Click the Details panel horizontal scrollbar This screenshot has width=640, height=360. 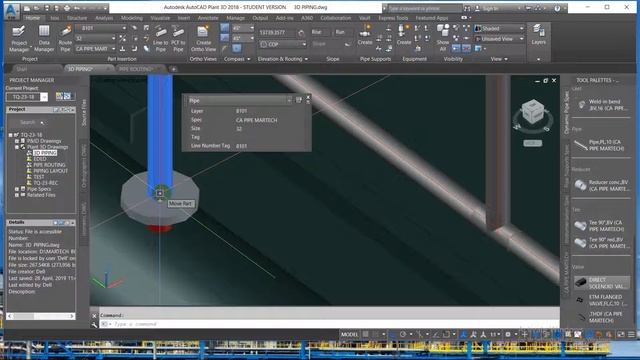coord(41,316)
